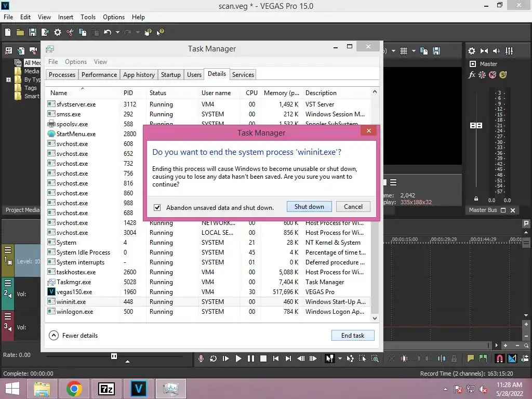The image size is (532, 399).
Task: Click the Save disk icon in VEGAS toolbar
Action: pos(33,32)
